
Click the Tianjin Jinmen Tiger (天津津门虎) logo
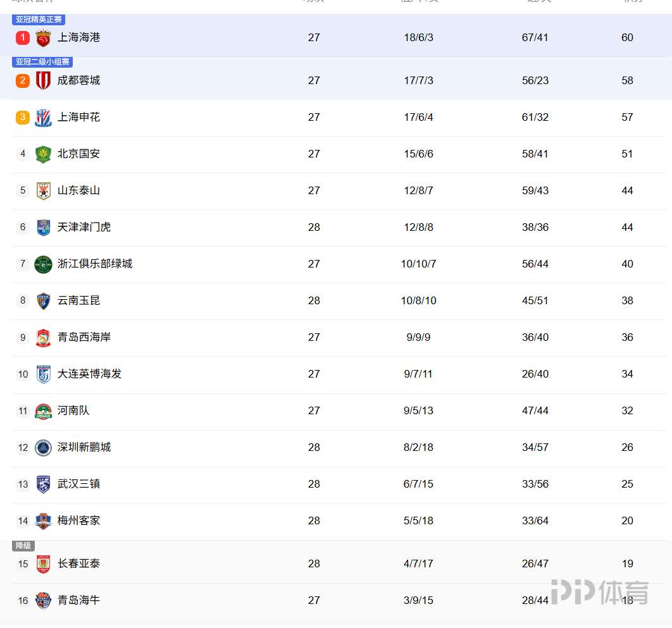click(43, 228)
